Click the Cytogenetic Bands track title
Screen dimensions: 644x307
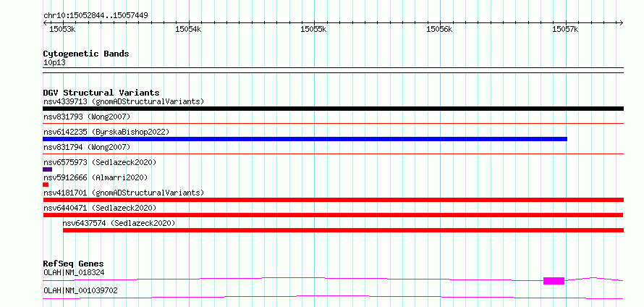(x=86, y=54)
